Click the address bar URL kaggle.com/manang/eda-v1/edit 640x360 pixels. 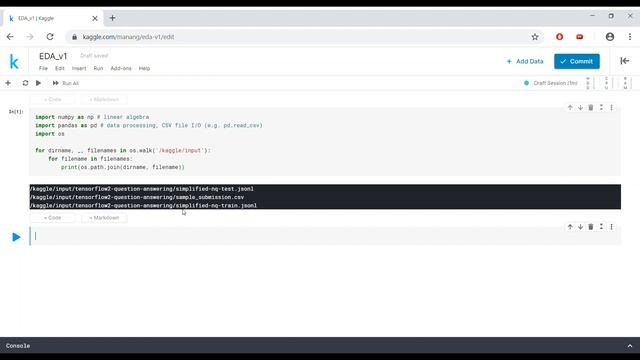(x=128, y=37)
